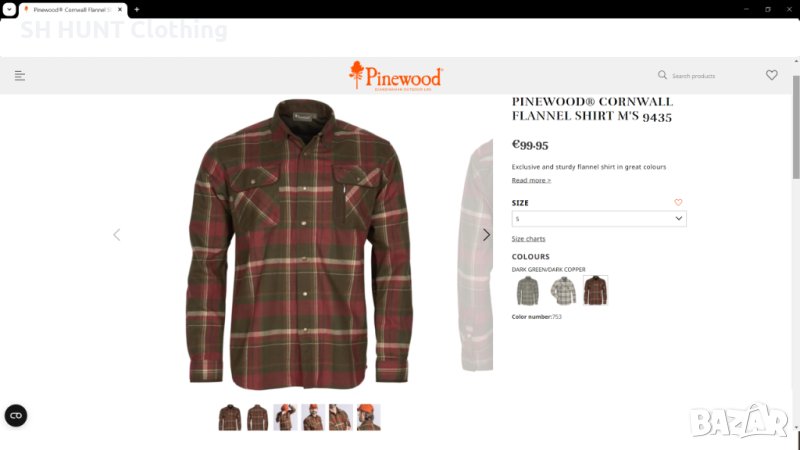This screenshot has height=450, width=800.
Task: Open the browser tab search dropdown
Action: pos(9,9)
